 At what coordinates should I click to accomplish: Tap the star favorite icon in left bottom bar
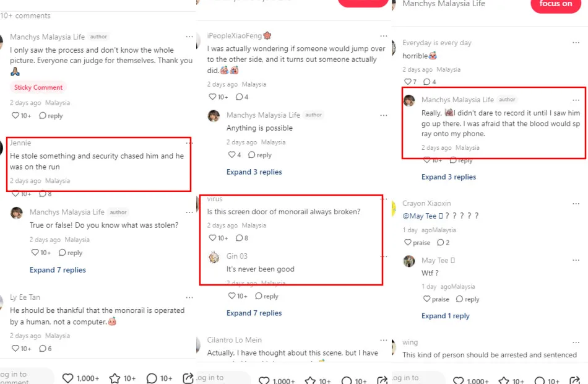tap(115, 378)
